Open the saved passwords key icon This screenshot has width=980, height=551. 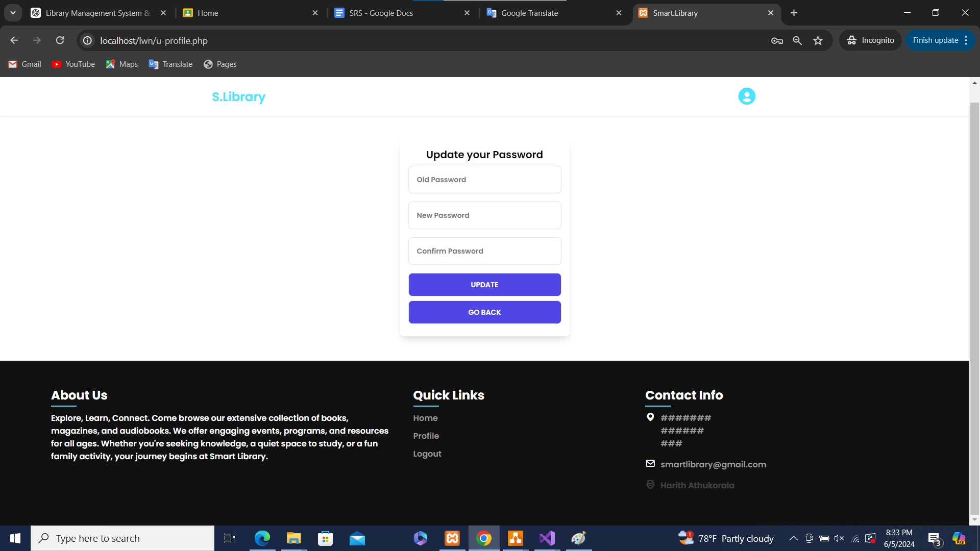[x=777, y=40]
